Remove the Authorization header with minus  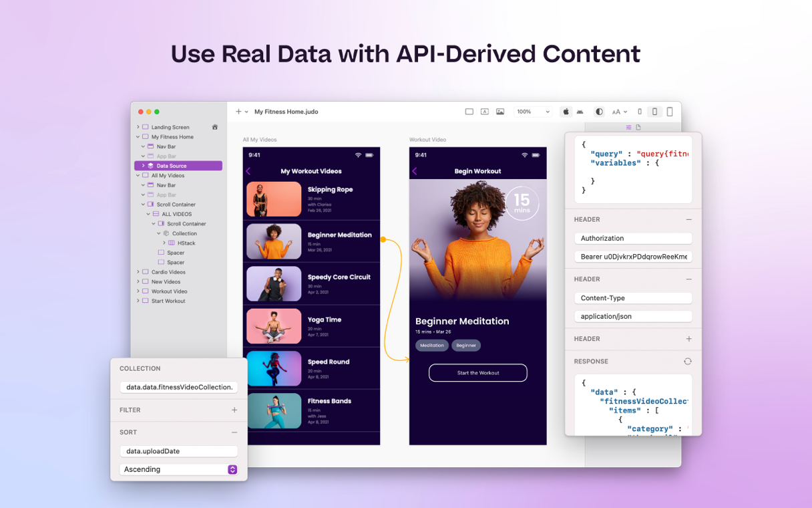click(688, 219)
